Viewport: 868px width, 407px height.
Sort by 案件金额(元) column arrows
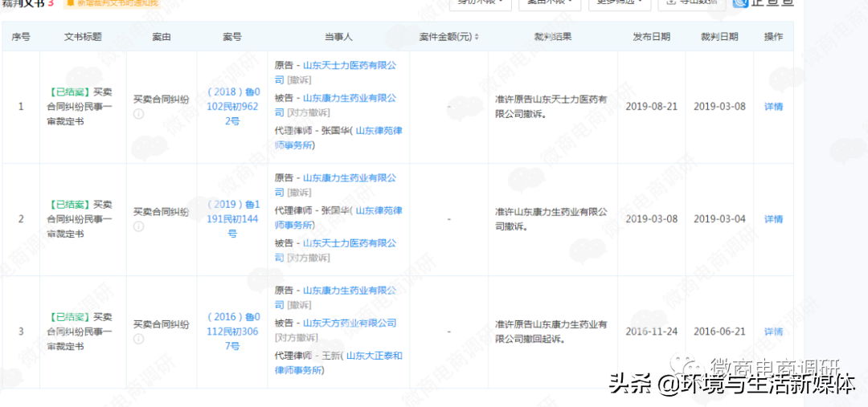click(477, 37)
